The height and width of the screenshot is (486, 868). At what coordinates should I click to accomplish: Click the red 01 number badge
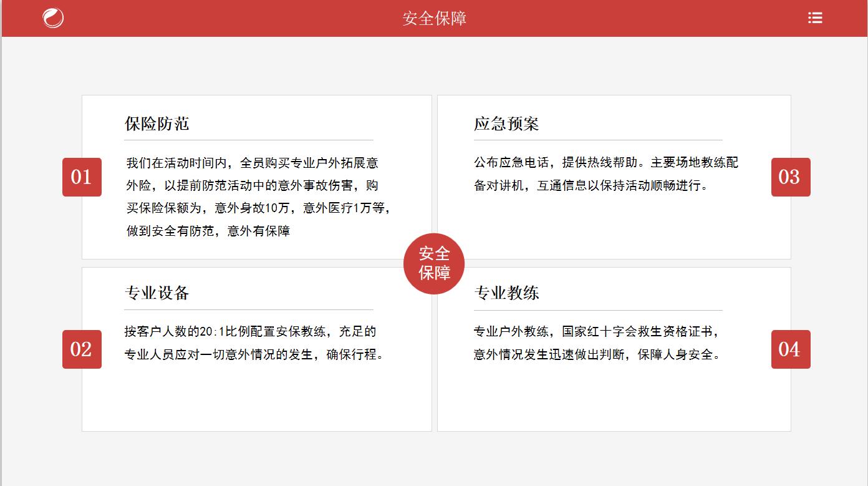pyautogui.click(x=82, y=177)
